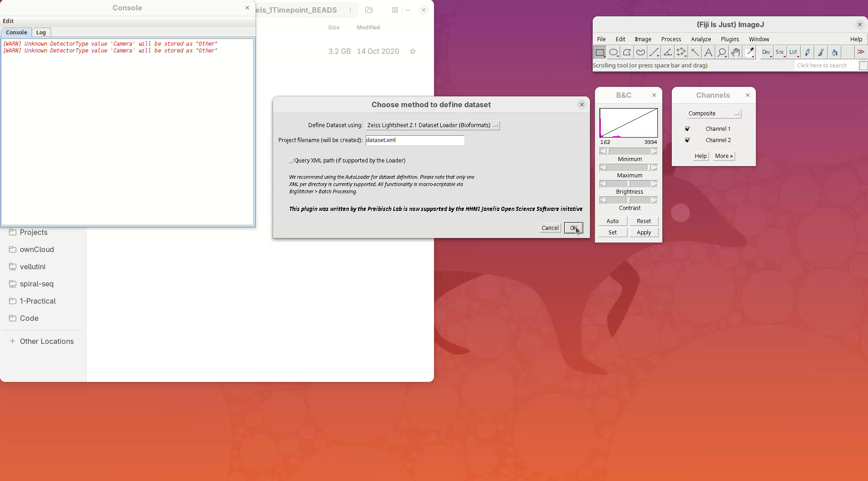
Task: Switch to the Log tab
Action: point(41,33)
